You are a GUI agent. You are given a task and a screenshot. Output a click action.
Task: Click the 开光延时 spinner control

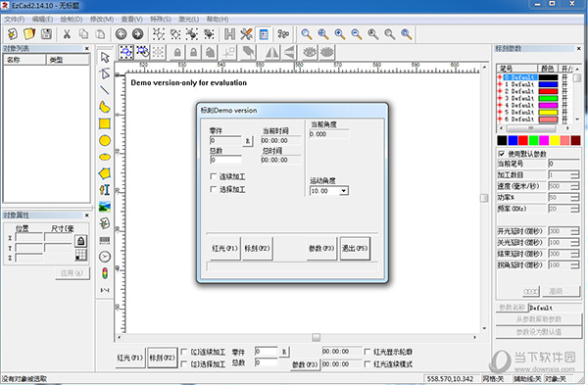(575, 231)
